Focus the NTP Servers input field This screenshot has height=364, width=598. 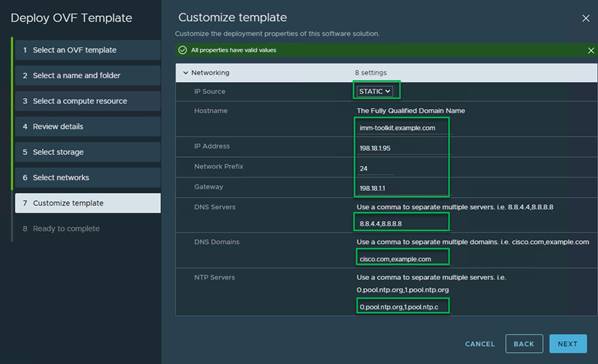click(x=403, y=306)
